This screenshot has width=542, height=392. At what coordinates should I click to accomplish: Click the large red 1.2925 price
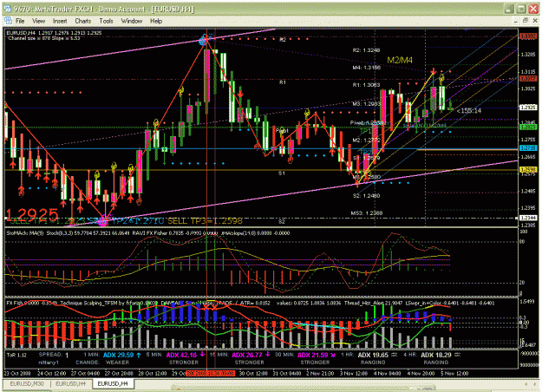click(32, 215)
